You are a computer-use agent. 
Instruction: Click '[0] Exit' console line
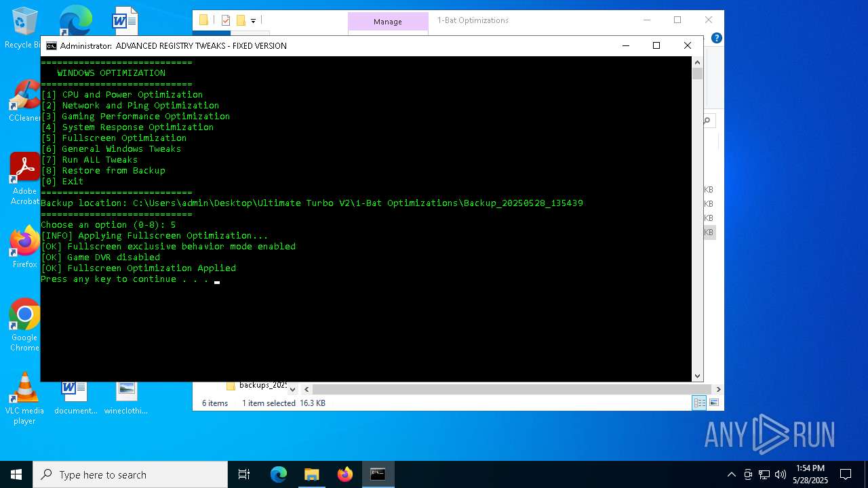[62, 182]
